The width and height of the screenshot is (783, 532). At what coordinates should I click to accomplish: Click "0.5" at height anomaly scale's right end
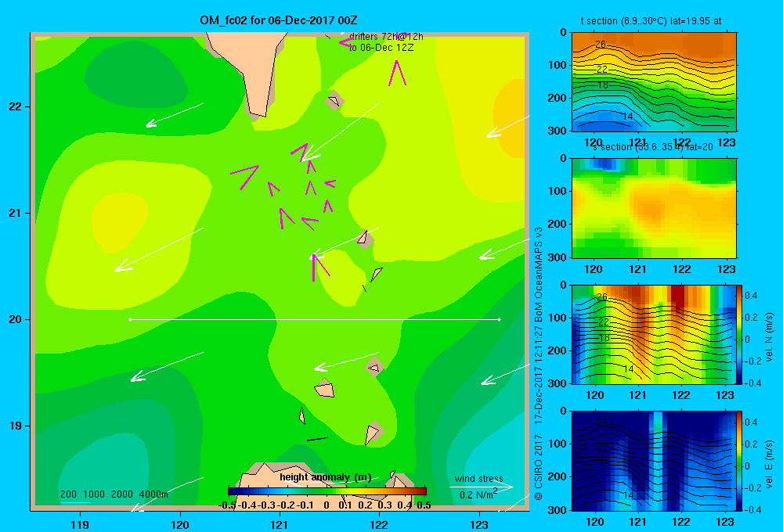pyautogui.click(x=424, y=505)
